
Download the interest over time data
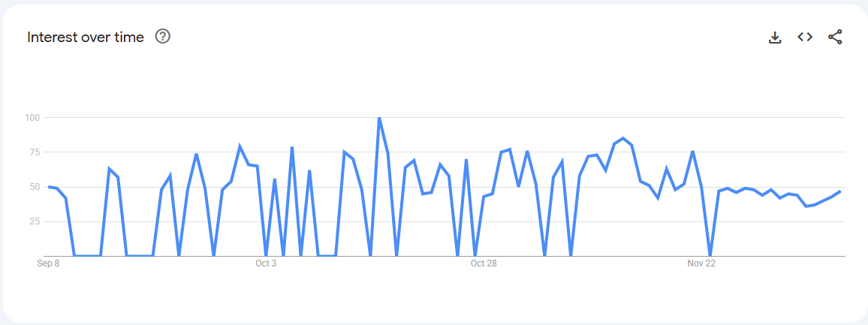coord(775,37)
